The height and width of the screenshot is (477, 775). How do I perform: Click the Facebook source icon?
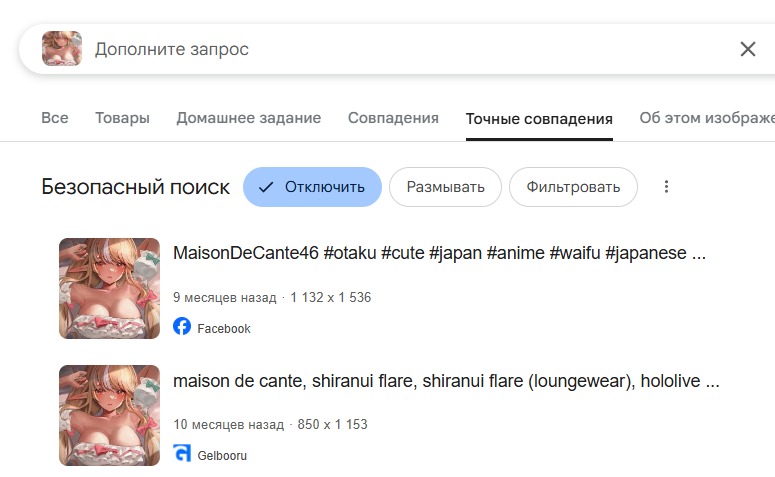tap(182, 327)
